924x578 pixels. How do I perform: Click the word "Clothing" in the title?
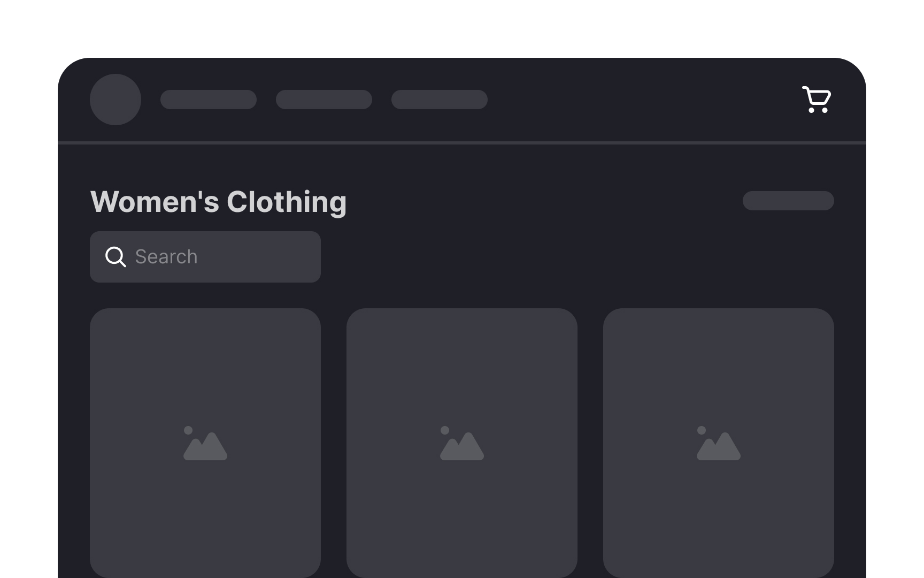click(287, 202)
